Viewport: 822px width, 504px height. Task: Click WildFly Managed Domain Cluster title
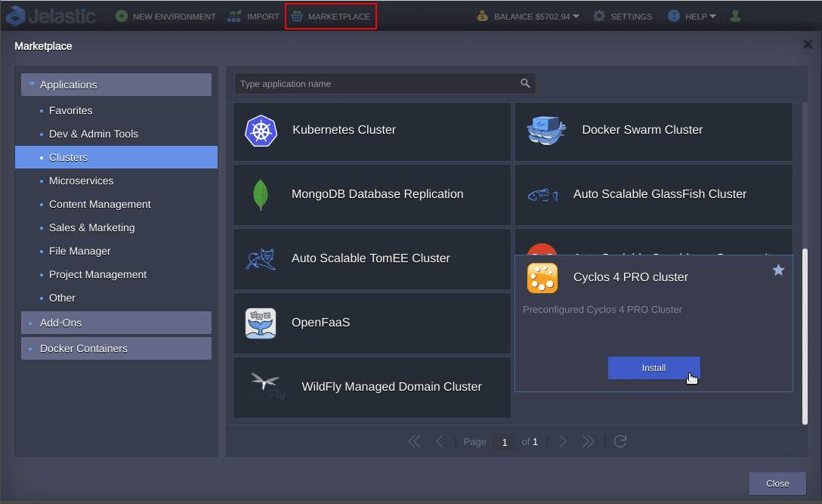391,387
